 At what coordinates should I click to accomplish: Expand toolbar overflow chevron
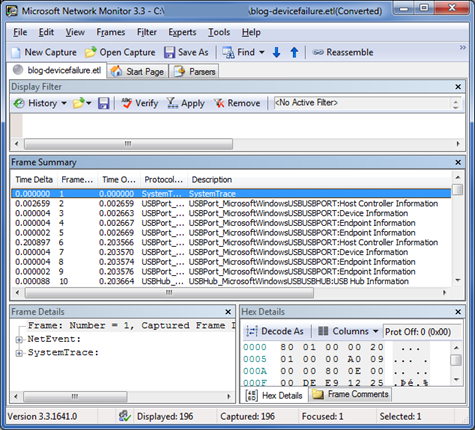click(x=463, y=48)
